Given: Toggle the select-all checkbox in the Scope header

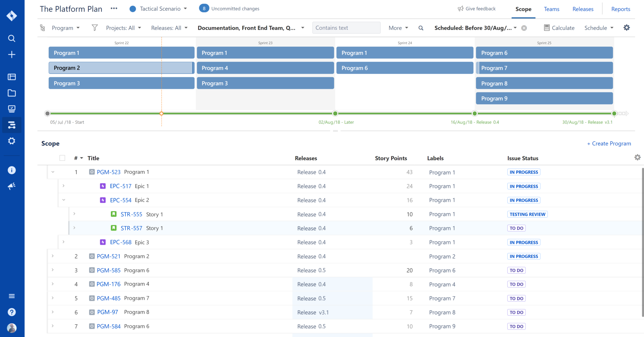Looking at the screenshot, I should pyautogui.click(x=62, y=158).
